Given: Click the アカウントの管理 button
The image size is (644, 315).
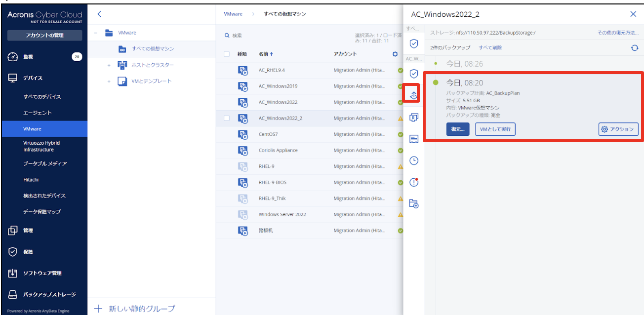Looking at the screenshot, I should tap(44, 36).
